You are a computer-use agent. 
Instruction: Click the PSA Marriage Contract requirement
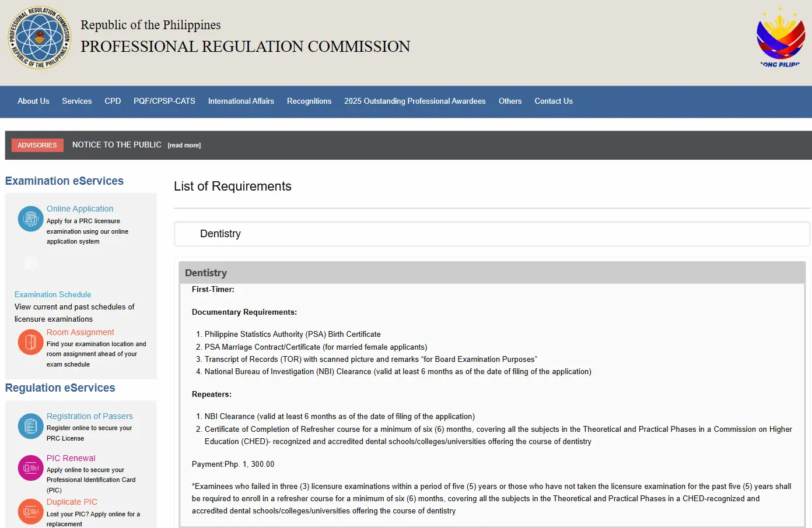coord(316,347)
